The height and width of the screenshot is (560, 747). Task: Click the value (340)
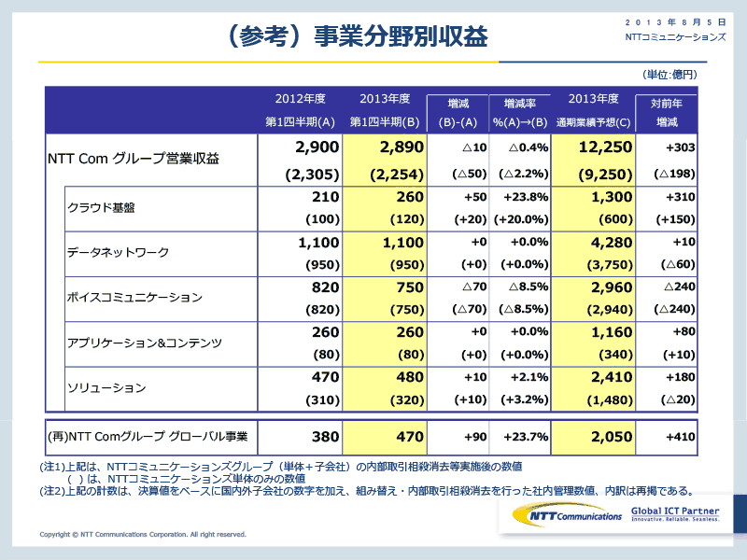pyautogui.click(x=615, y=355)
